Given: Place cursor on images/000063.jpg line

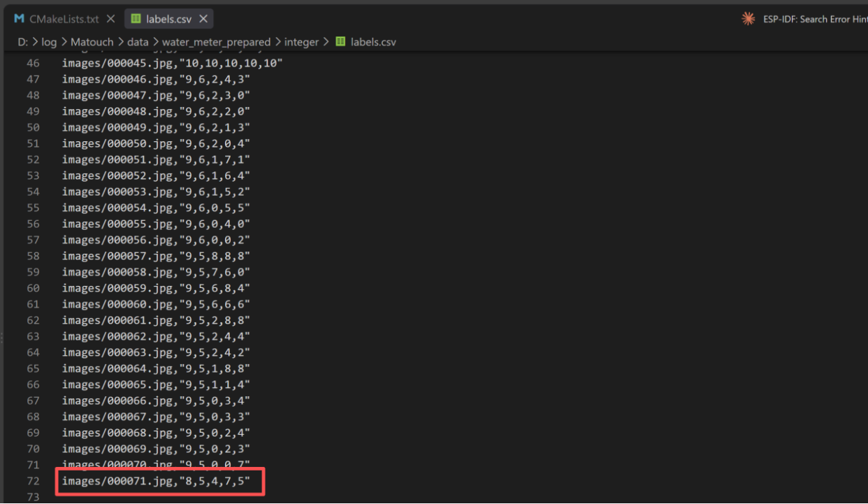Looking at the screenshot, I should coord(156,352).
